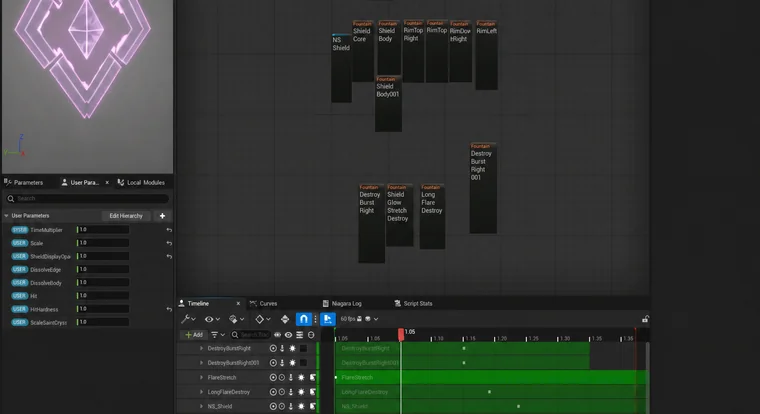This screenshot has height=414, width=760.
Task: Toggle the dark checkbox on DestroyBurstRight001 track
Action: [303, 363]
